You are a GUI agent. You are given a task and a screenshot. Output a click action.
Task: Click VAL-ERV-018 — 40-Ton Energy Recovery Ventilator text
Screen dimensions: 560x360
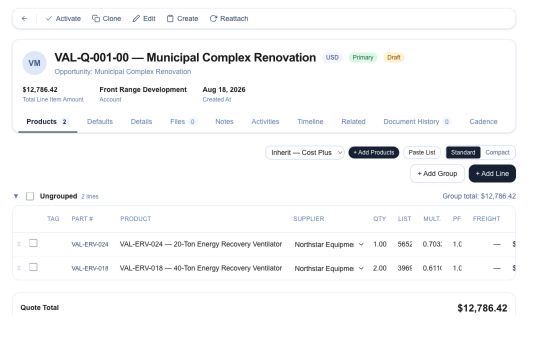click(x=201, y=268)
